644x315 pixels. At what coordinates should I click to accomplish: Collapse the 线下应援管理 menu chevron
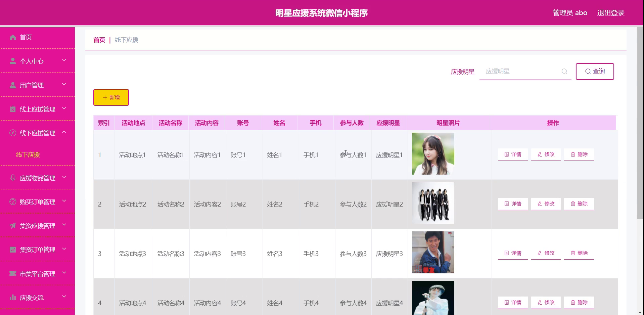pos(64,132)
